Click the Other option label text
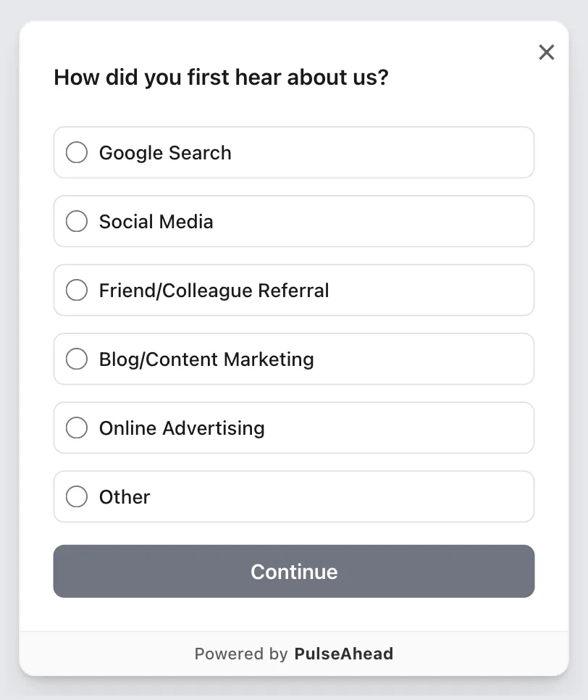The height and width of the screenshot is (700, 588). click(124, 496)
